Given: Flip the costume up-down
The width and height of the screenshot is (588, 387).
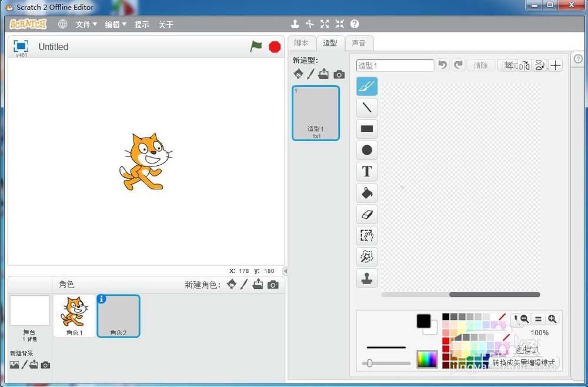Looking at the screenshot, I should click(540, 65).
